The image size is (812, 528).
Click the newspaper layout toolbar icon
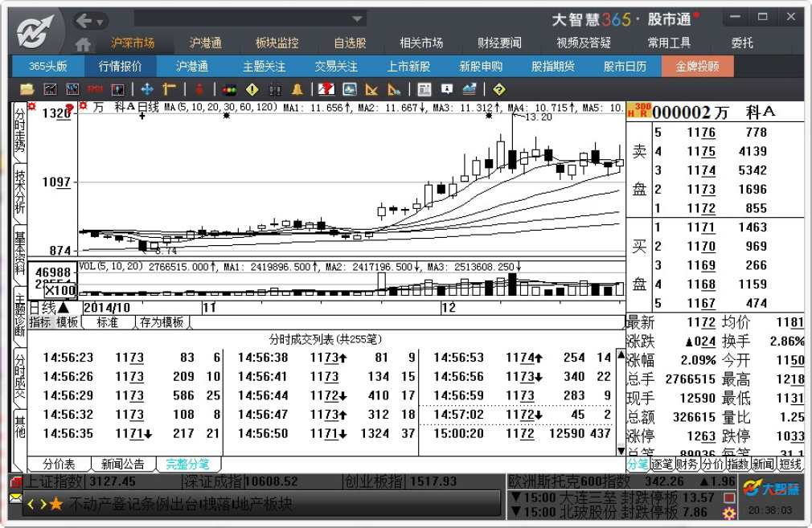tap(424, 89)
